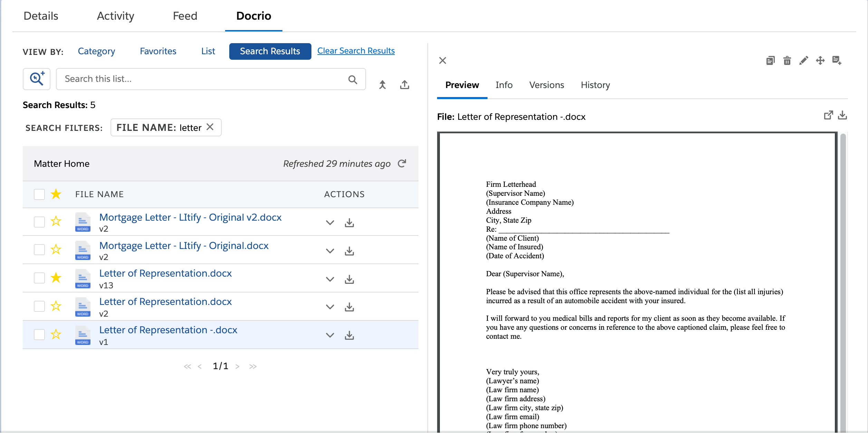Select checkbox for Letter of Representation v13
Image resolution: width=868 pixels, height=433 pixels.
click(39, 278)
